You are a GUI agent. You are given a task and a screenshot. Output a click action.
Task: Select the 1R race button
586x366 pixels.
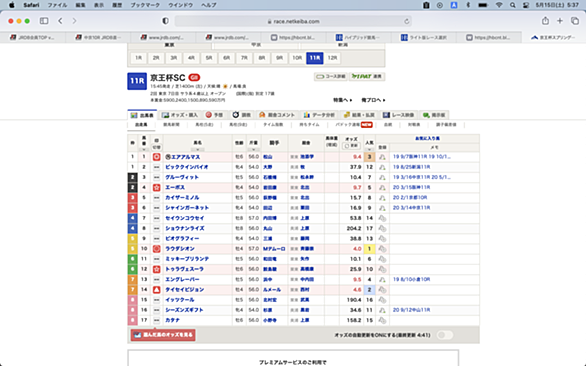coord(139,58)
